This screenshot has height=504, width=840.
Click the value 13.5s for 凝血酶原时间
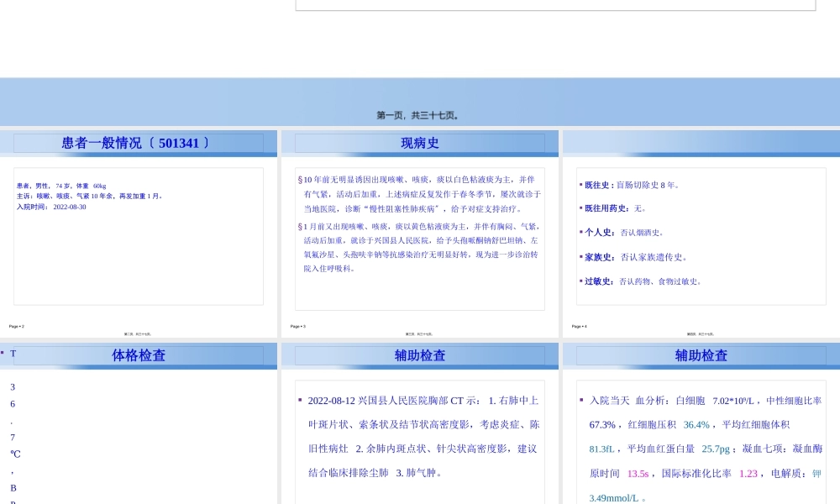(x=638, y=474)
